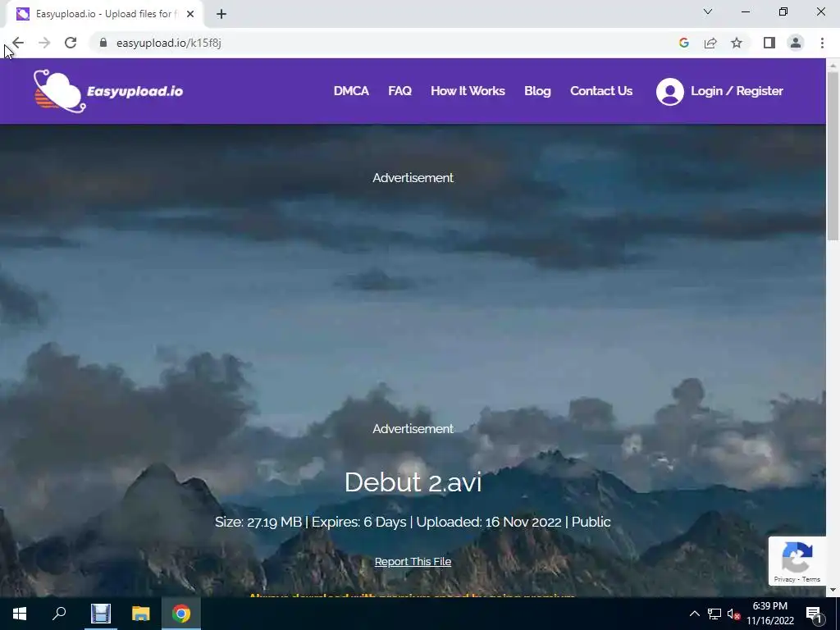Open tab search dropdown chevron
The height and width of the screenshot is (630, 840).
pyautogui.click(x=708, y=11)
